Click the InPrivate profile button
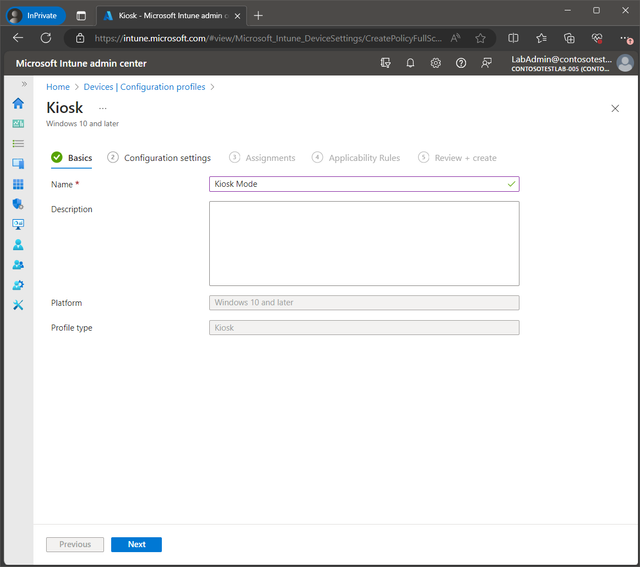Image resolution: width=640 pixels, height=567 pixels. point(36,16)
